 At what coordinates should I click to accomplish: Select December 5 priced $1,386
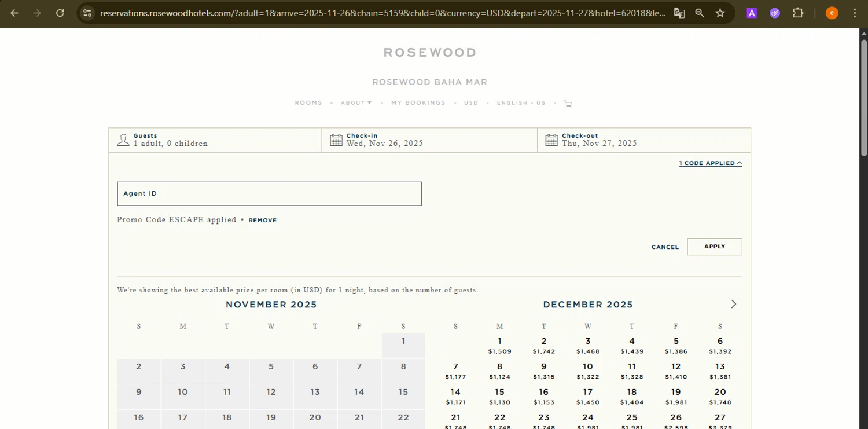click(x=676, y=346)
